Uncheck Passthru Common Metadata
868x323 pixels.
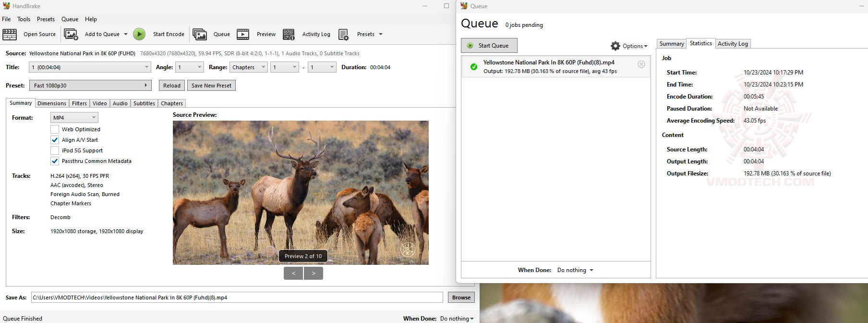tap(55, 161)
